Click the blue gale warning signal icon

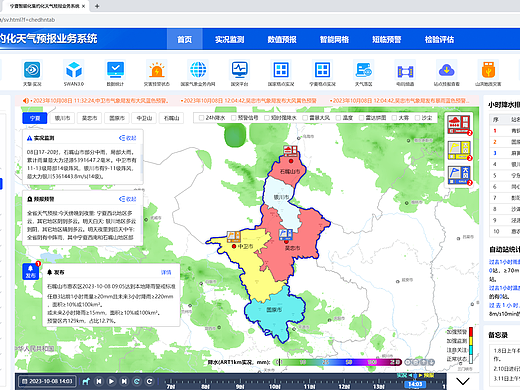click(x=459, y=175)
